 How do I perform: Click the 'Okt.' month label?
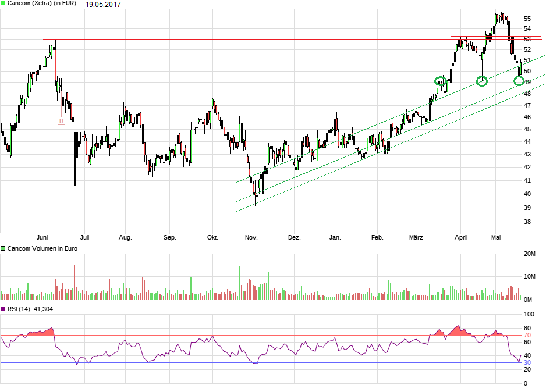213,237
